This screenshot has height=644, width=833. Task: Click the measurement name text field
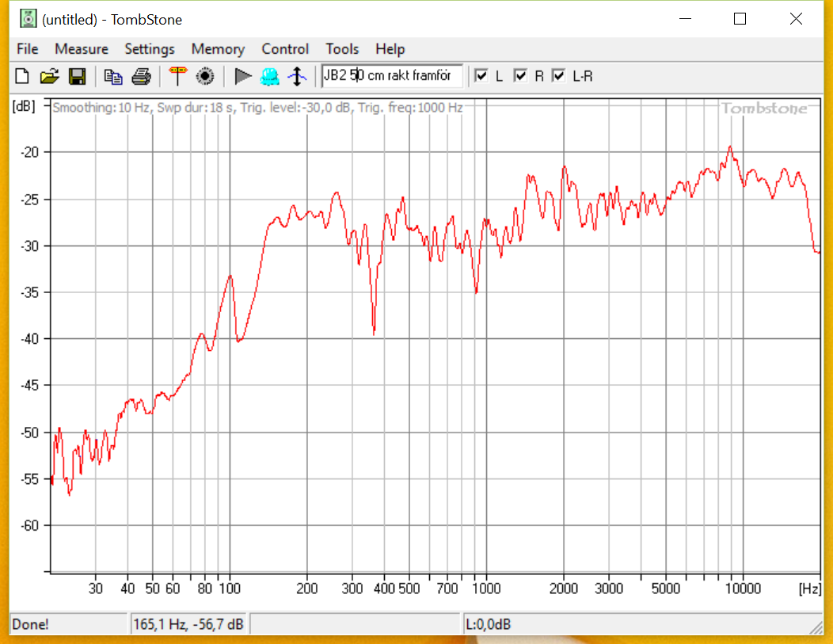click(392, 75)
